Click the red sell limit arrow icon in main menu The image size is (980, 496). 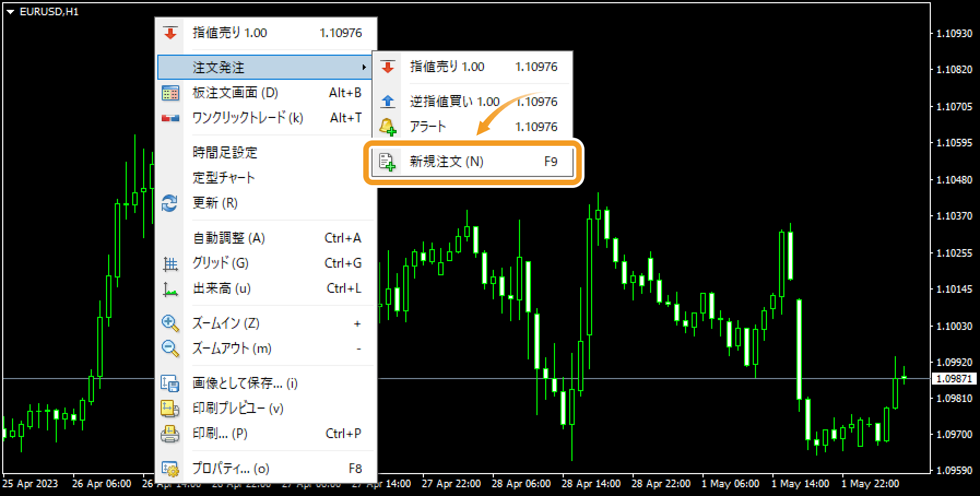pos(170,33)
